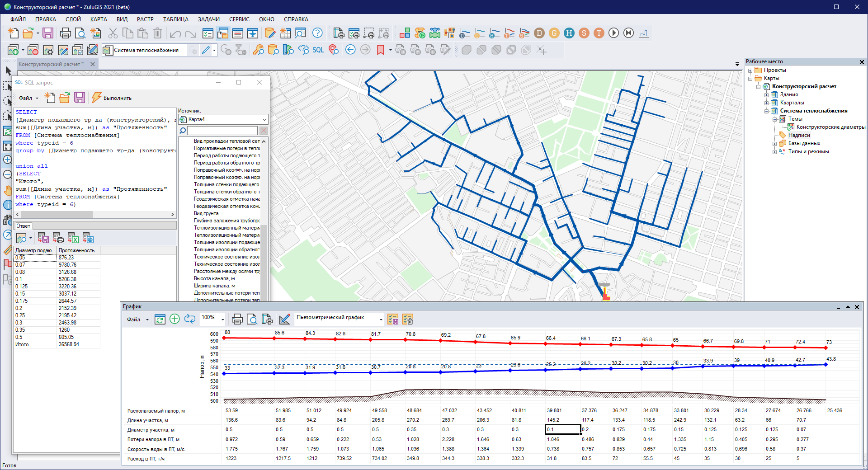Click the blue H calculation circle icon

[569, 33]
